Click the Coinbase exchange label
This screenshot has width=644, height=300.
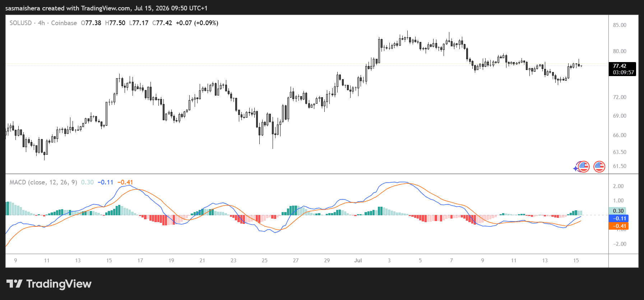tap(64, 23)
